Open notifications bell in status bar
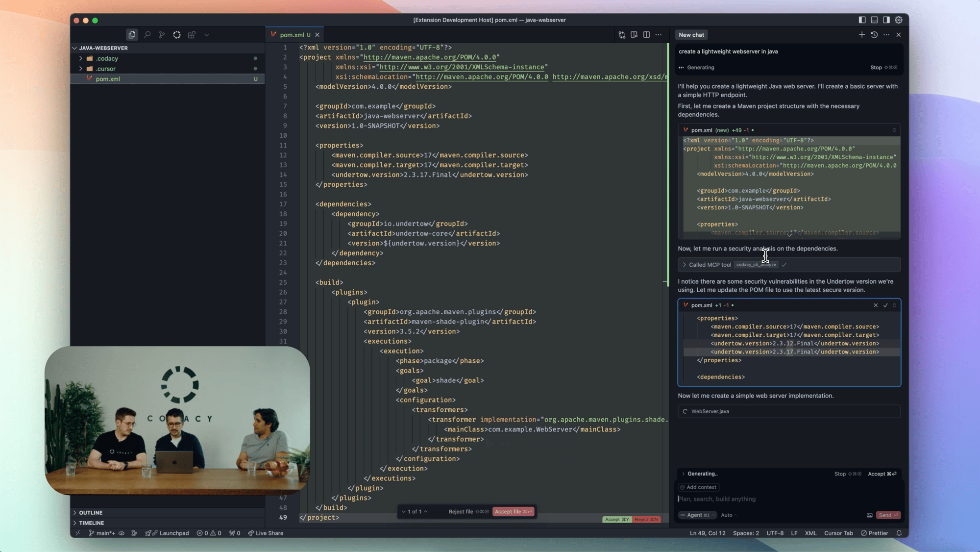 point(899,533)
